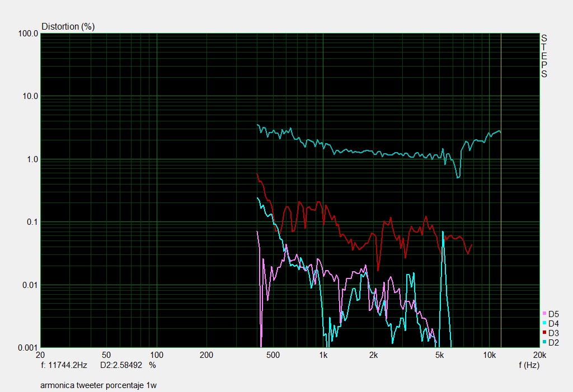This screenshot has height=392, width=573.
Task: Click the 10.0 label on the Y axis
Action: 30,96
